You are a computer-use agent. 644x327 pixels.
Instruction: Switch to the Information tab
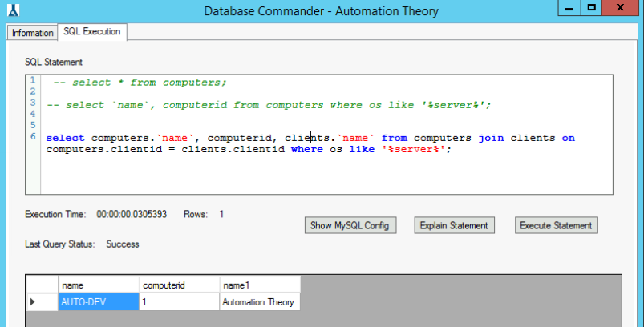33,33
